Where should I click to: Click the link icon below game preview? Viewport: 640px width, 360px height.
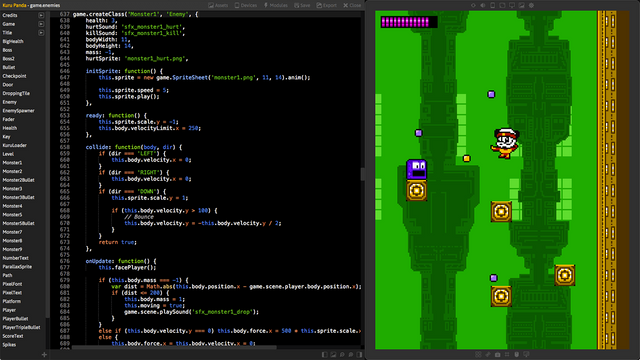[488, 354]
